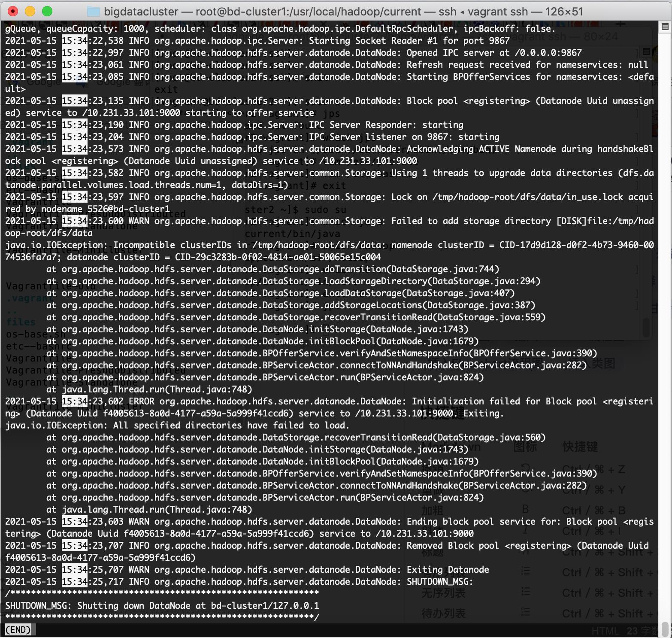672x638 pixels.
Task: Click stack frame 'loadDataStorage(DataStorage.java:407)'
Action: coord(420,293)
